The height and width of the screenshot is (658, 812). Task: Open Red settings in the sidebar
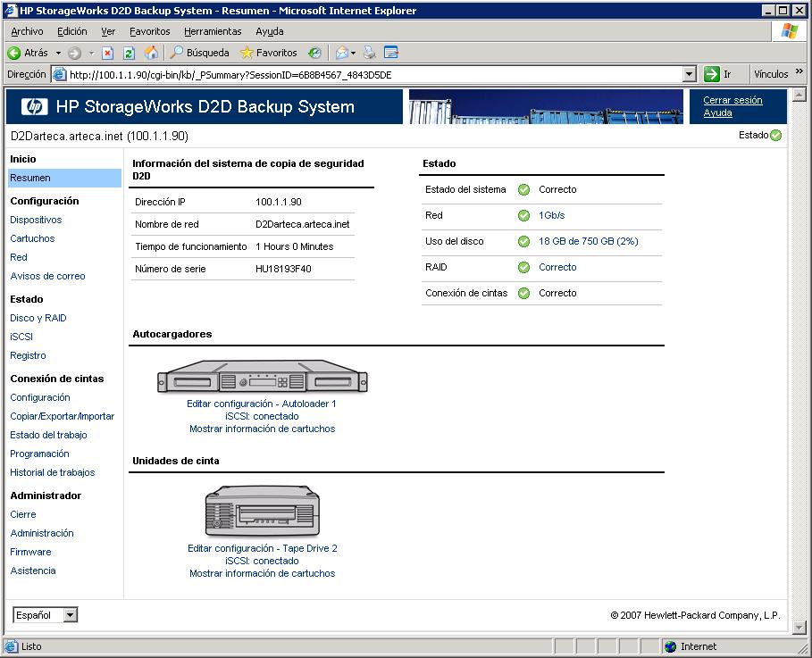click(x=19, y=257)
